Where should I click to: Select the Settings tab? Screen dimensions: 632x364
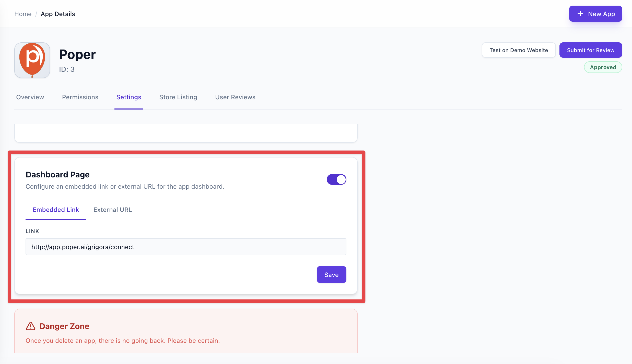coord(129,97)
